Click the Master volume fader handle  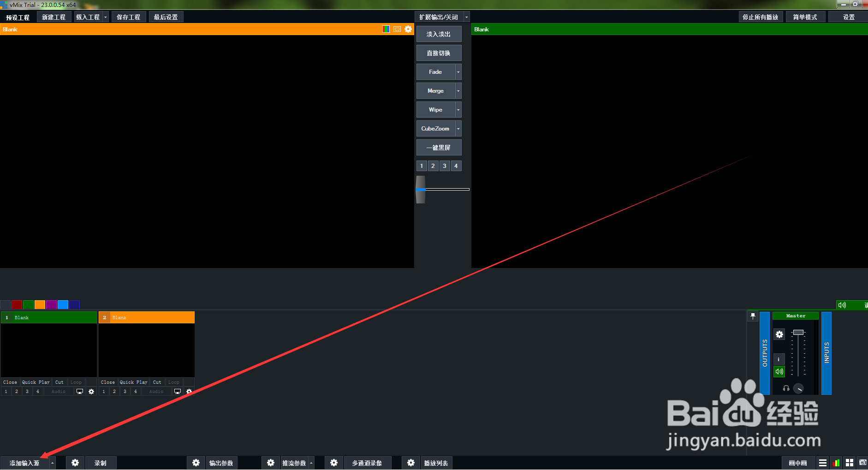(798, 332)
